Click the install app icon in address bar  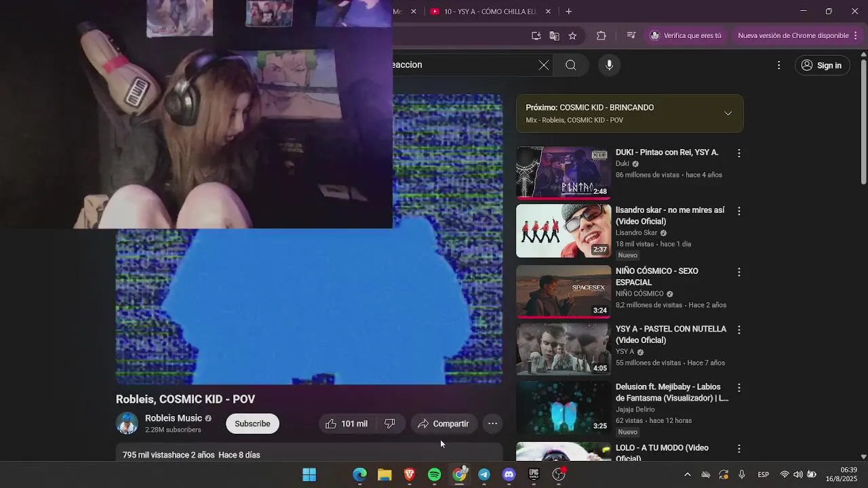pos(536,36)
